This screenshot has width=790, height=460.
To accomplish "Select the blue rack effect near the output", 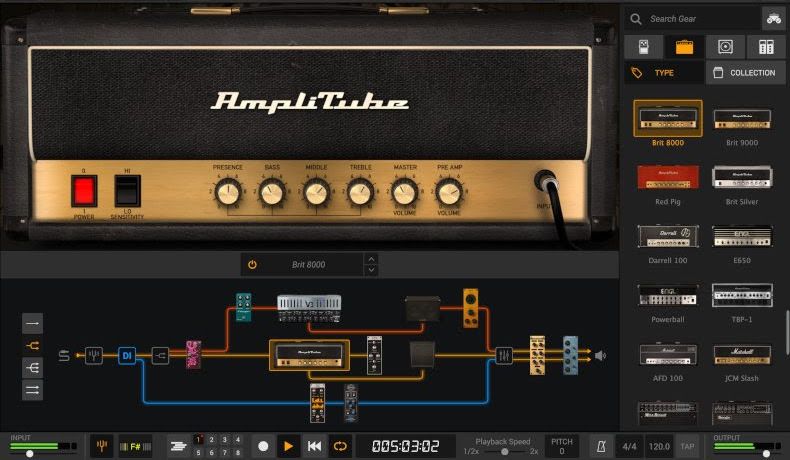I will (x=570, y=355).
